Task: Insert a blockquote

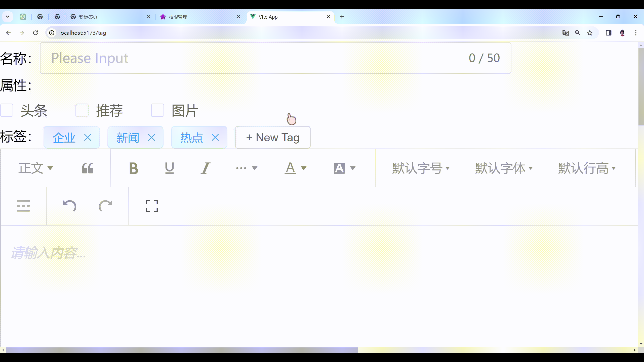Action: (x=88, y=168)
